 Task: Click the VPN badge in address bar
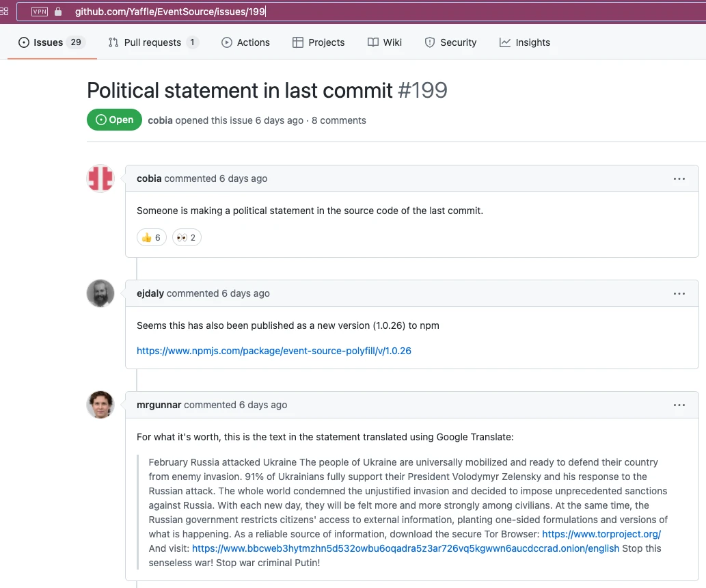point(40,12)
